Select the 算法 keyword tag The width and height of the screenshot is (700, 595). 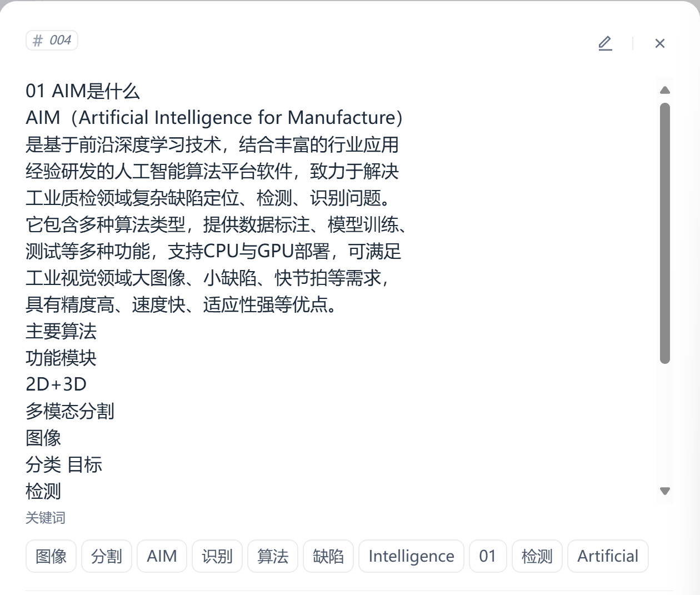click(x=273, y=556)
